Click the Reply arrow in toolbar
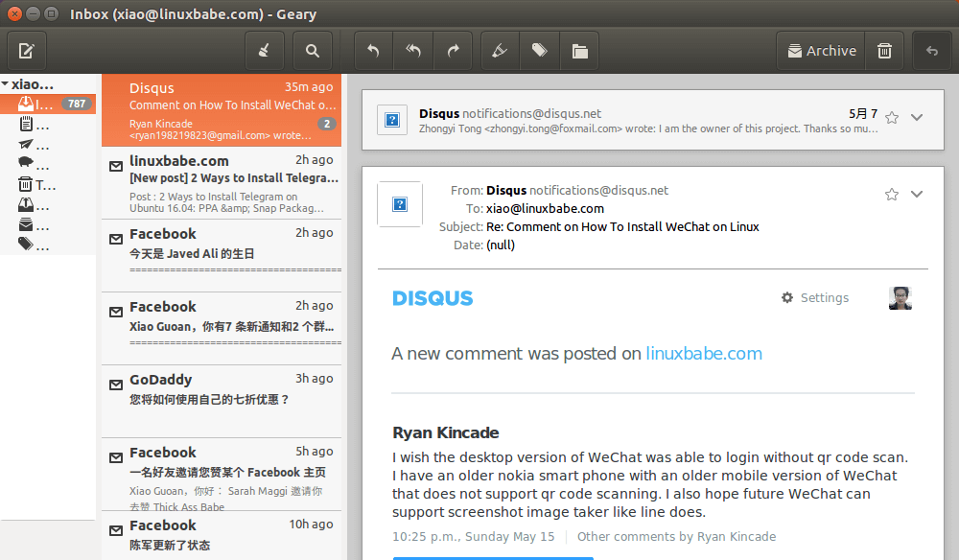 374,51
